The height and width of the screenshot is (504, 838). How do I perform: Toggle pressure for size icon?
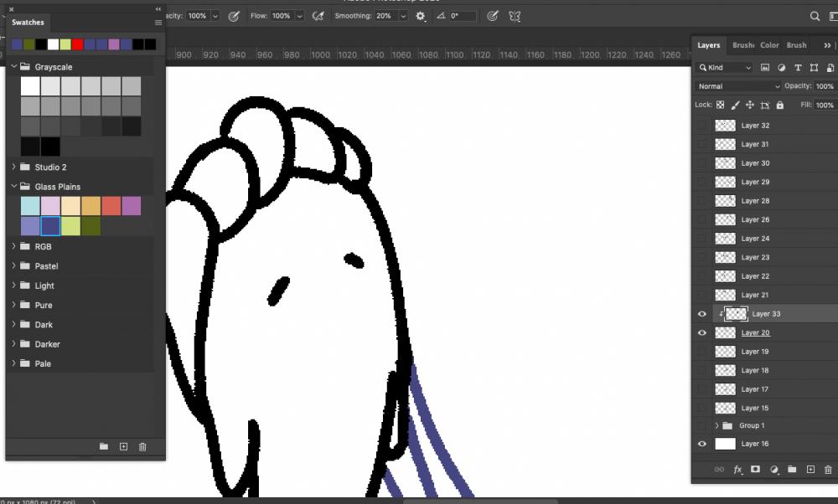tap(493, 16)
